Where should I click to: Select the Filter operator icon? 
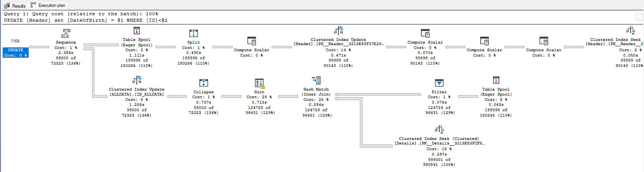point(439,83)
